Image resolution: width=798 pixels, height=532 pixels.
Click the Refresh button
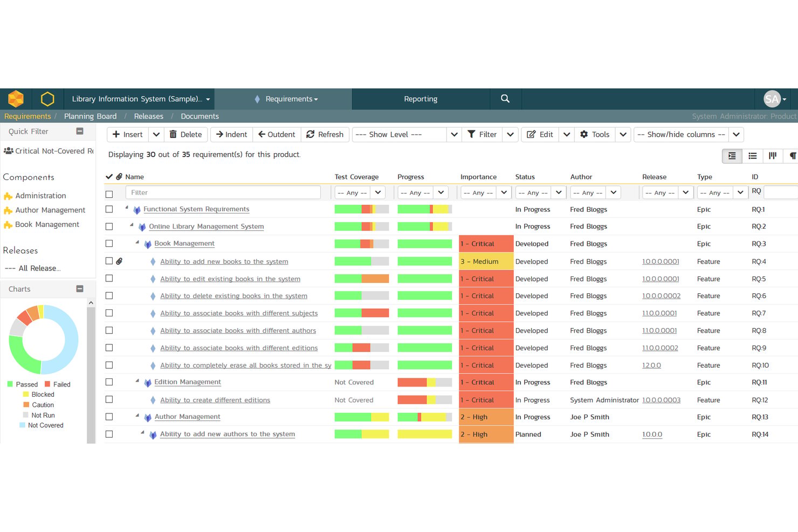[x=325, y=134]
